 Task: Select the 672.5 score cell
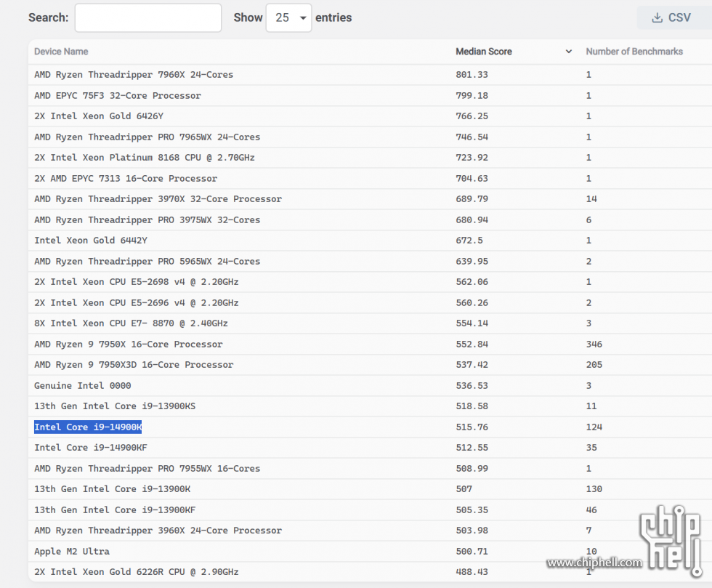(x=469, y=240)
